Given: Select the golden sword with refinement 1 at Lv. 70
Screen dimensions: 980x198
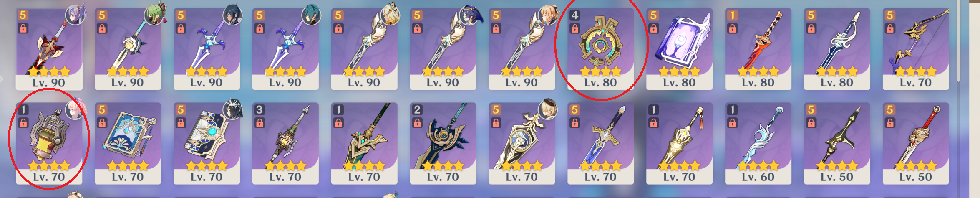Looking at the screenshot, I should [679, 143].
